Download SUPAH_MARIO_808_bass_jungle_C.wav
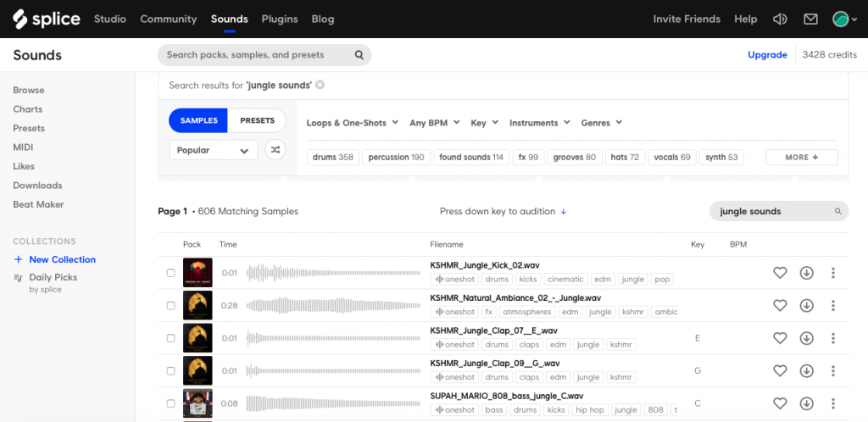 click(x=807, y=403)
